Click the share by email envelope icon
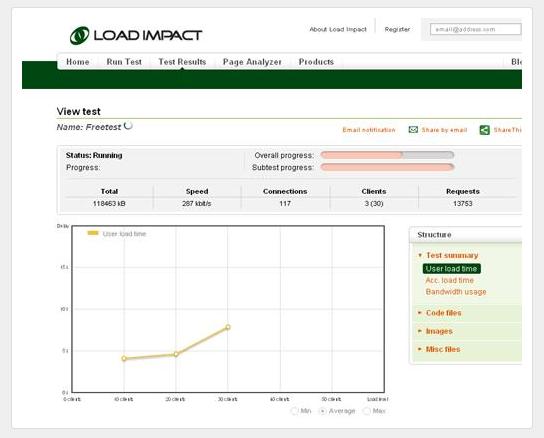The height and width of the screenshot is (438, 544). click(413, 130)
